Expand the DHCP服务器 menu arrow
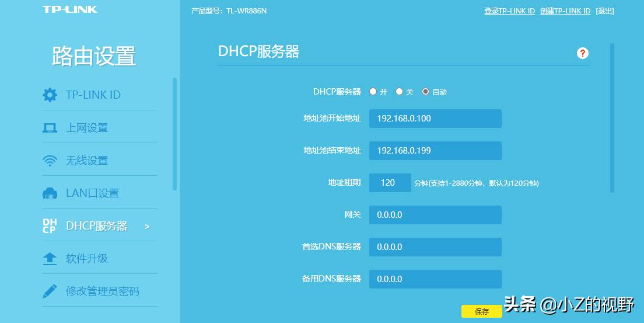The height and width of the screenshot is (323, 644). coord(147,226)
